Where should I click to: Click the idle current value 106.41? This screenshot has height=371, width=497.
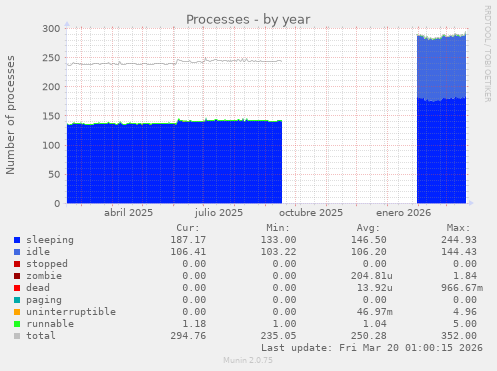188,252
